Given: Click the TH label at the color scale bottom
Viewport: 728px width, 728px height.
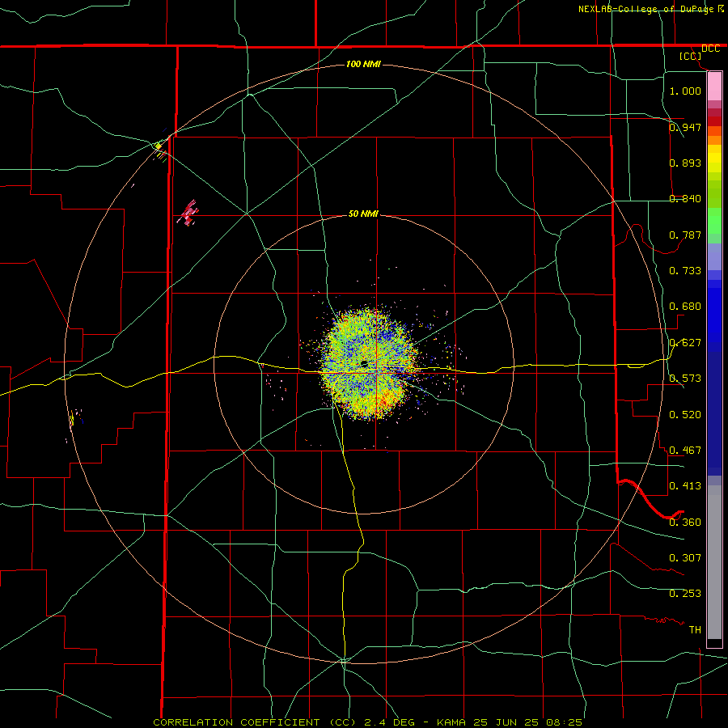Looking at the screenshot, I should [x=695, y=629].
